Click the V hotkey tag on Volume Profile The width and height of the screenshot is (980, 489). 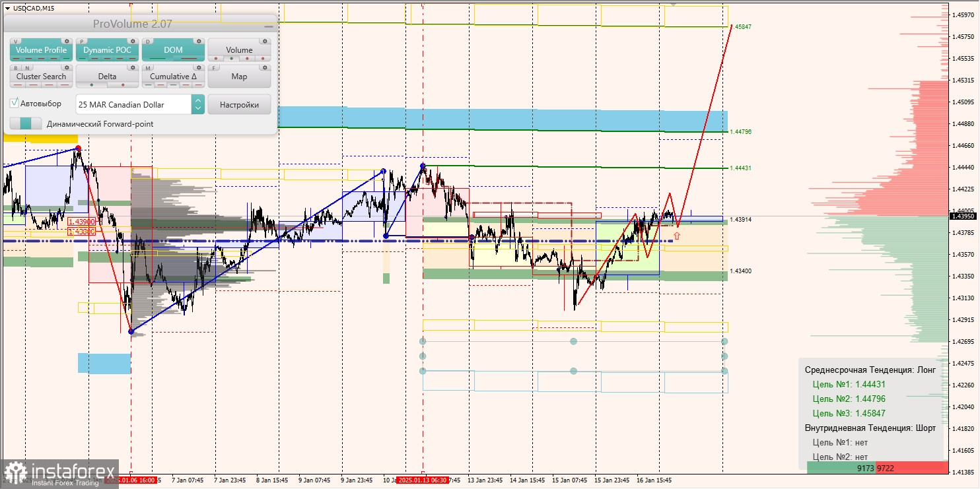pos(16,42)
